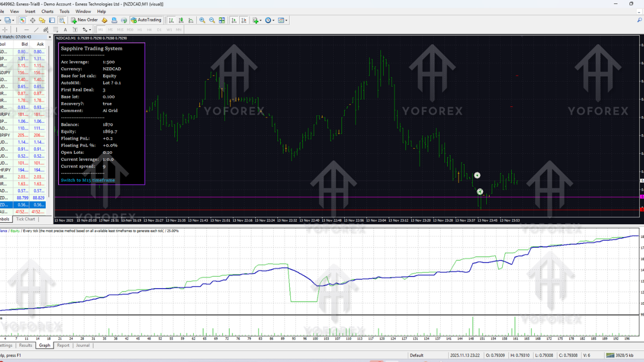The width and height of the screenshot is (644, 362).
Task: Select the trendline drawing tool
Action: [36, 30]
